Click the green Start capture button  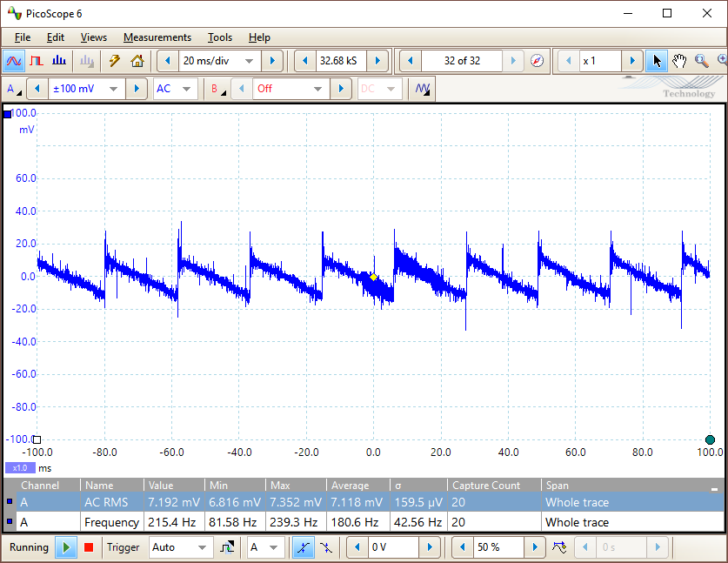tap(66, 547)
